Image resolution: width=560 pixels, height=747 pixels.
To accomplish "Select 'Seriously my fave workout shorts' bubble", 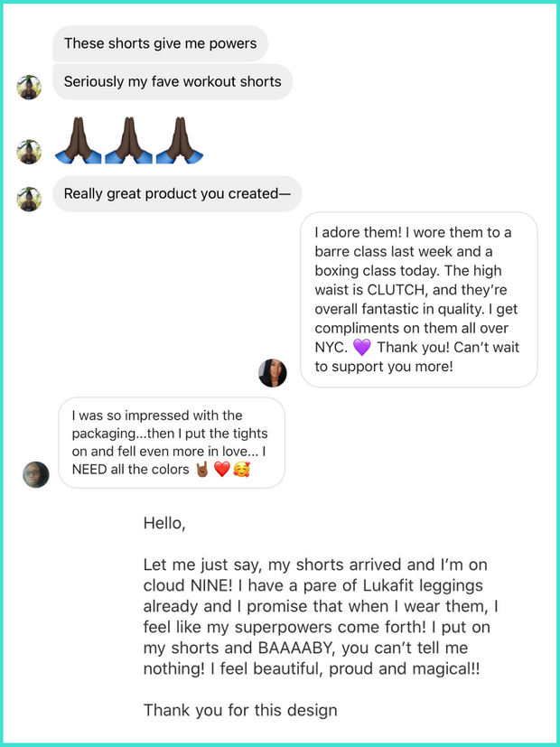I will pos(173,81).
